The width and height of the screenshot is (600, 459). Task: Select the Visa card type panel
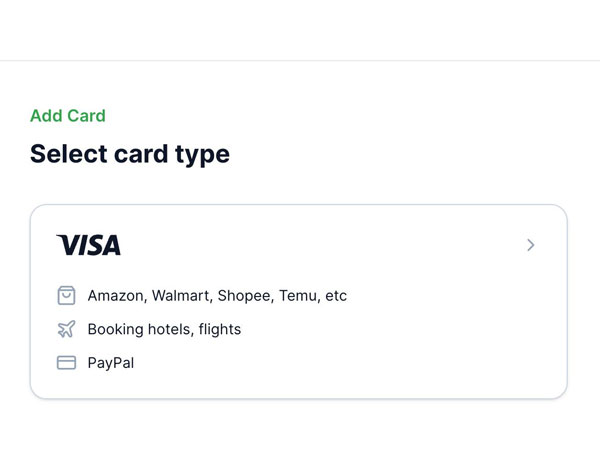299,301
